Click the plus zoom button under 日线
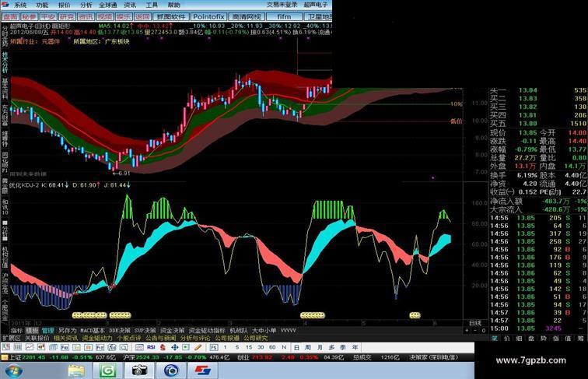588x379 pixels. coord(467,331)
